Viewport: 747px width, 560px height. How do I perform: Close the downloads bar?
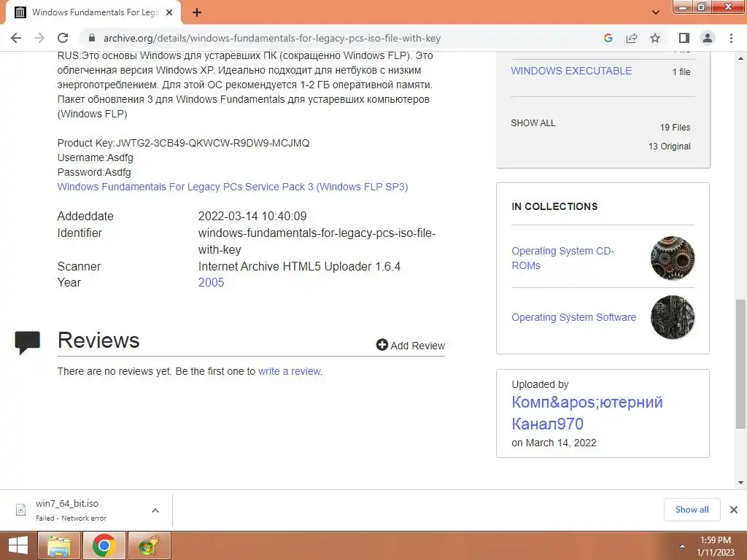coord(734,510)
